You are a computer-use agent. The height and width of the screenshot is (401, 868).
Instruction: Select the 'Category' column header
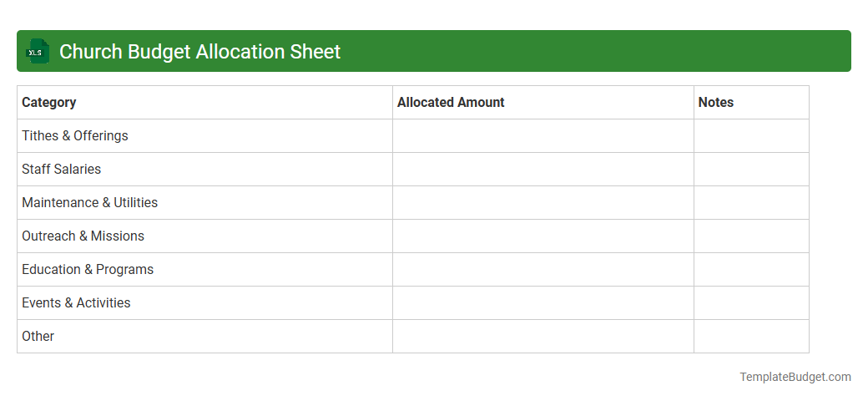(48, 103)
